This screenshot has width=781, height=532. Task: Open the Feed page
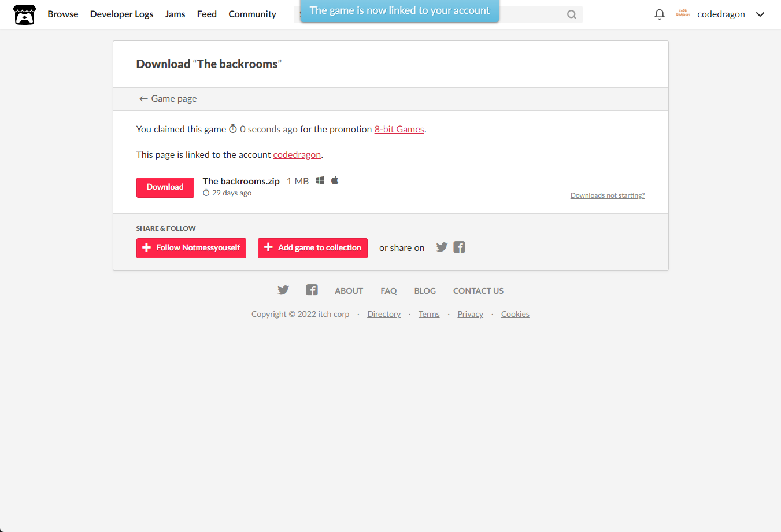pos(207,14)
